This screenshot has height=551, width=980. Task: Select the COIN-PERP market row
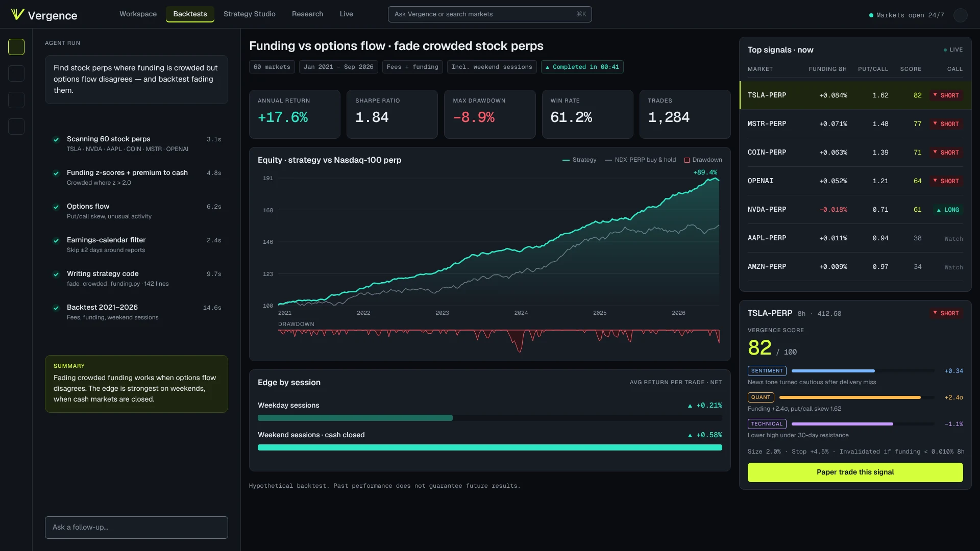coord(855,153)
